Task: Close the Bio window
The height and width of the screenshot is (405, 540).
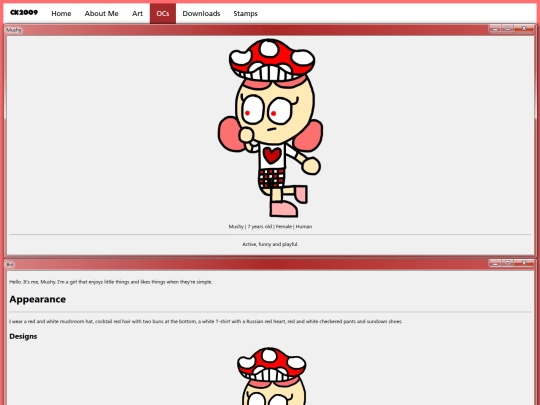Action: pyautogui.click(x=524, y=263)
